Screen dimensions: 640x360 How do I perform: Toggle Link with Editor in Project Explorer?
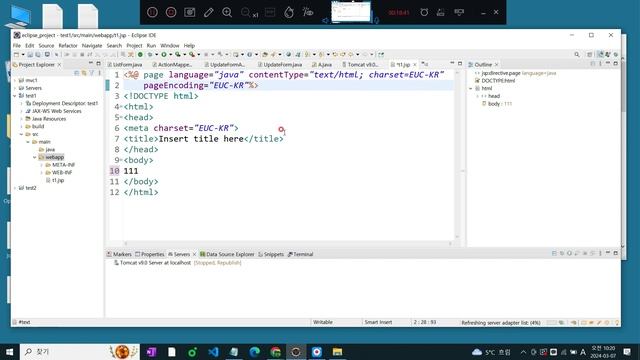pyautogui.click(x=84, y=73)
